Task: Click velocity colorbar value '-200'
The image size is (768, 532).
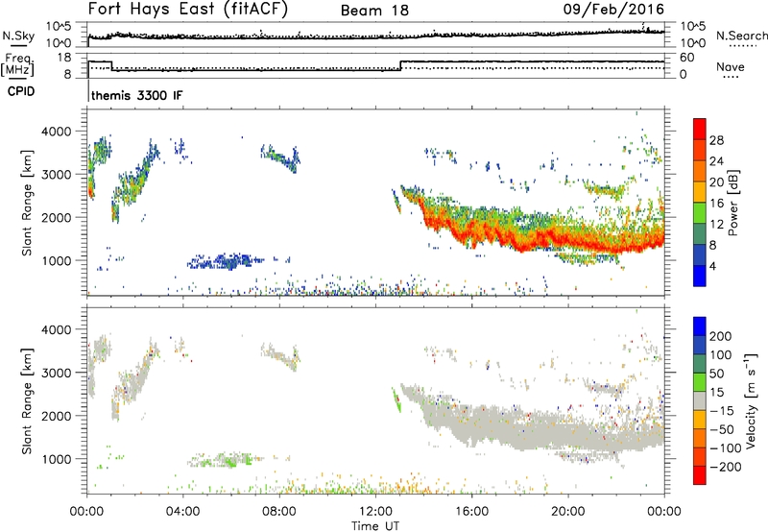Action: (725, 467)
